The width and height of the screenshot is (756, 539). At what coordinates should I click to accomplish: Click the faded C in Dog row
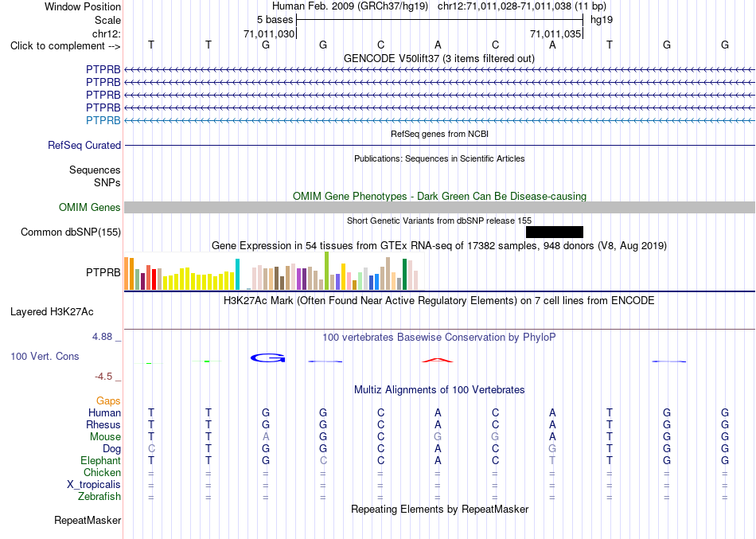click(x=151, y=449)
